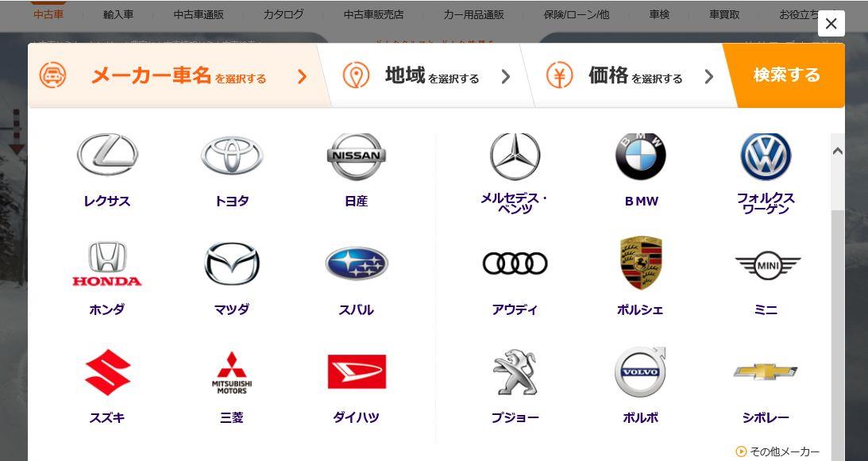
Task: Click the トヨタ text link
Action: point(232,201)
